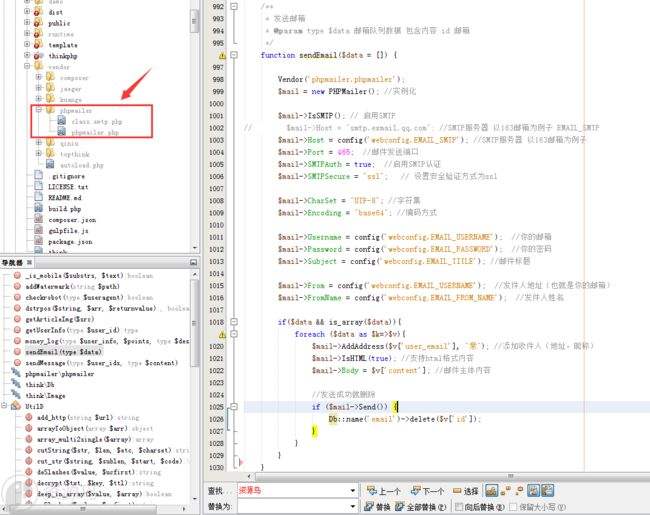Minimize the navigator panel with its window icon
The height and width of the screenshot is (515, 650).
click(x=193, y=262)
